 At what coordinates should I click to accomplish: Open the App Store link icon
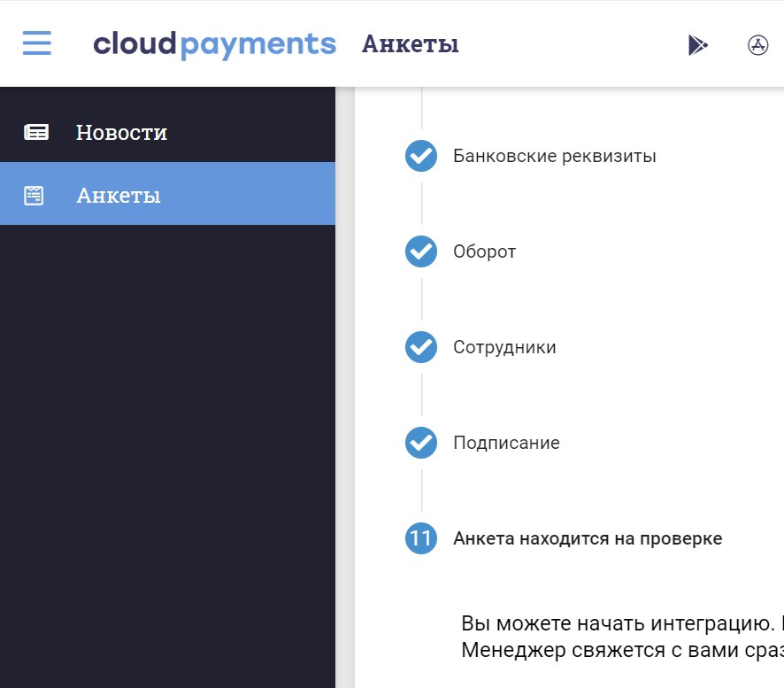pos(758,45)
